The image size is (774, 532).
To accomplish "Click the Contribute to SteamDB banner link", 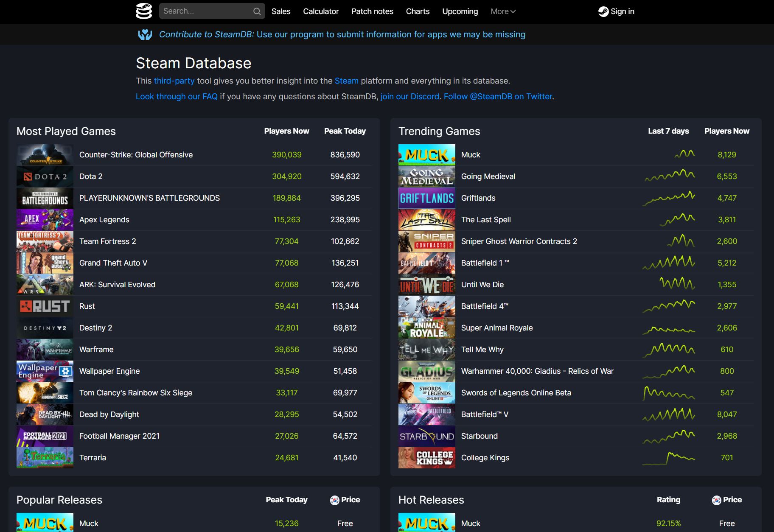I will pyautogui.click(x=342, y=34).
